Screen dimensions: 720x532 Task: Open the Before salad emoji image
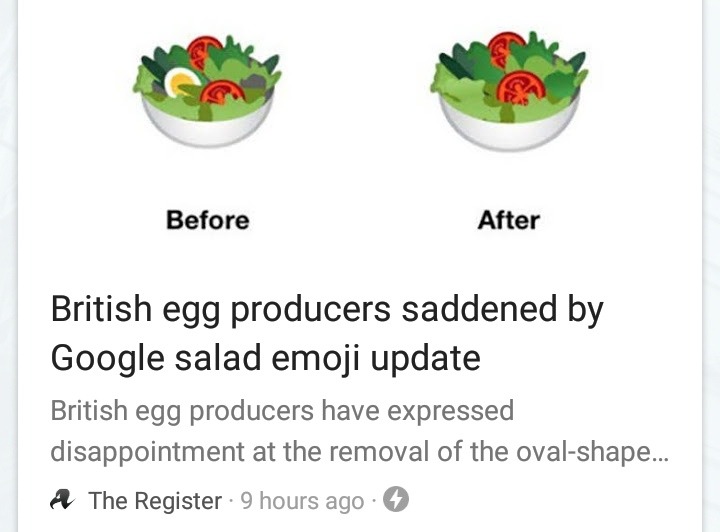coord(207,89)
